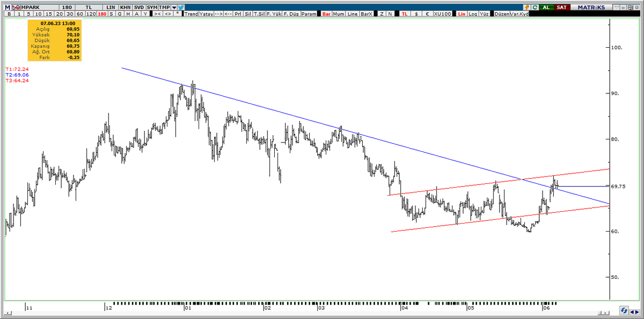Click the <-- shift left arrow button
644x319 pixels.
coord(228,14)
